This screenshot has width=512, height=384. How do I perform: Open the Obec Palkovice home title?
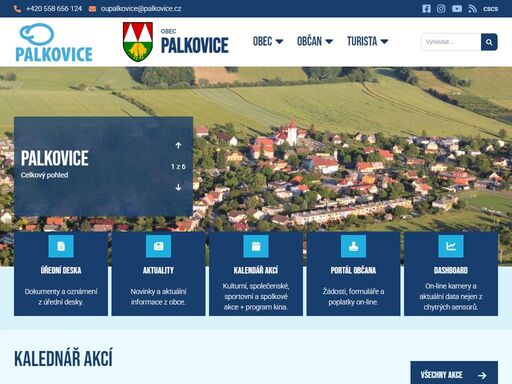[x=195, y=42]
